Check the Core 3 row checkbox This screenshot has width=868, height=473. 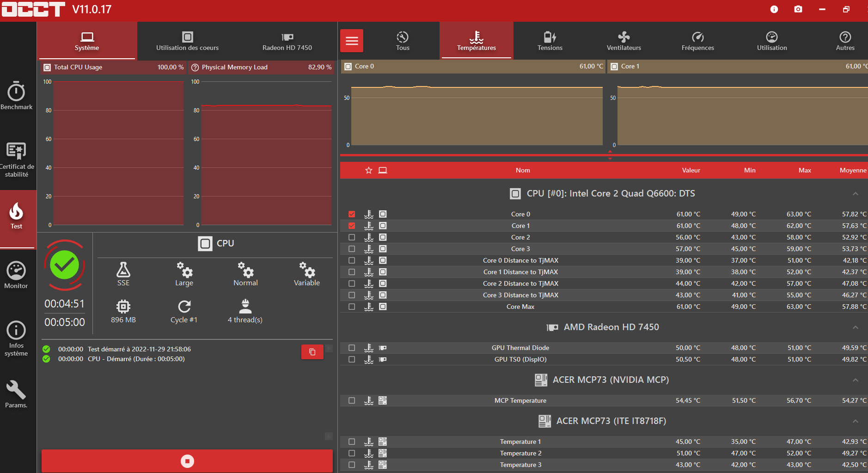point(352,249)
